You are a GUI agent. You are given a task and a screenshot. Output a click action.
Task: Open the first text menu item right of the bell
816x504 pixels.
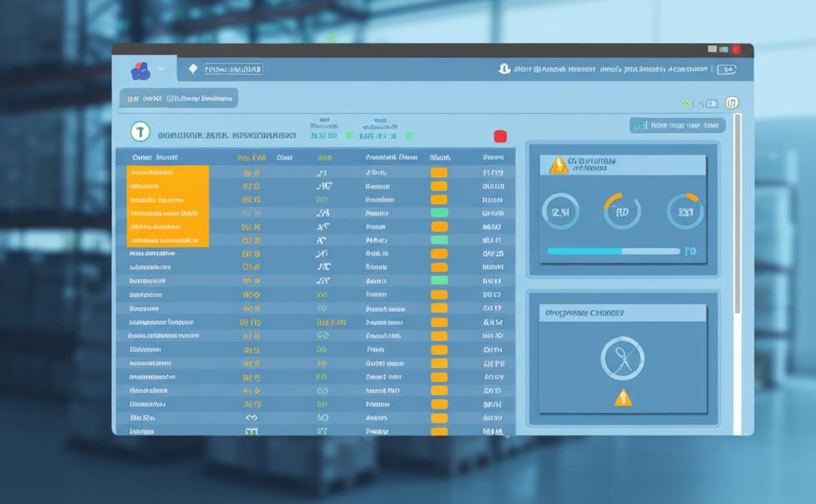coord(553,70)
